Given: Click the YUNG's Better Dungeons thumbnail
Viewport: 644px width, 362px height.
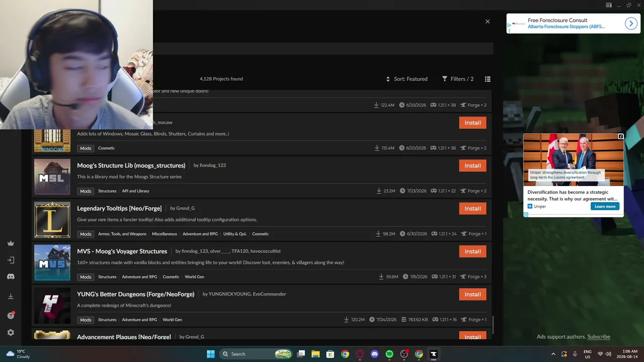Looking at the screenshot, I should coord(52,306).
